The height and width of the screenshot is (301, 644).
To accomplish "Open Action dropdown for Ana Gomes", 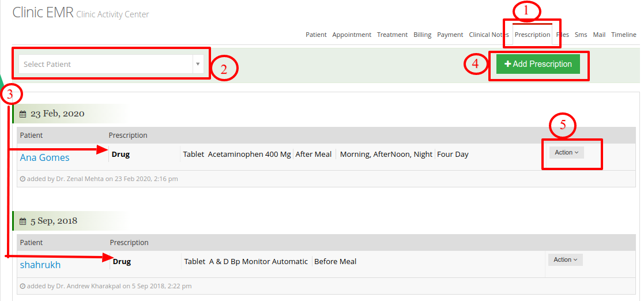I will coord(566,152).
